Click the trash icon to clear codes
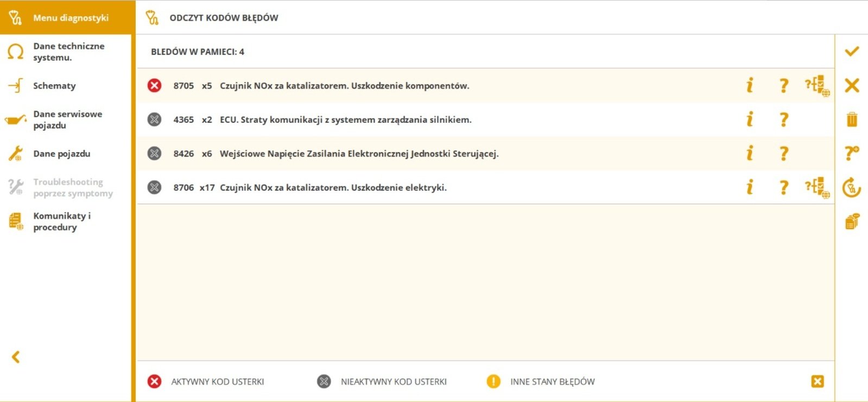 [852, 119]
